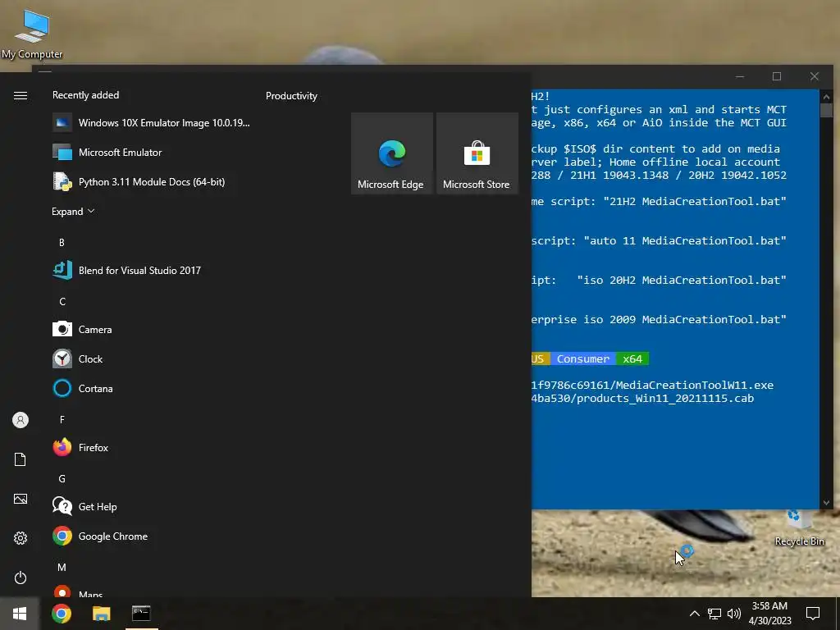Screen dimensions: 840x630
Task: Open Settings gear in Start sidebar
Action: point(21,538)
